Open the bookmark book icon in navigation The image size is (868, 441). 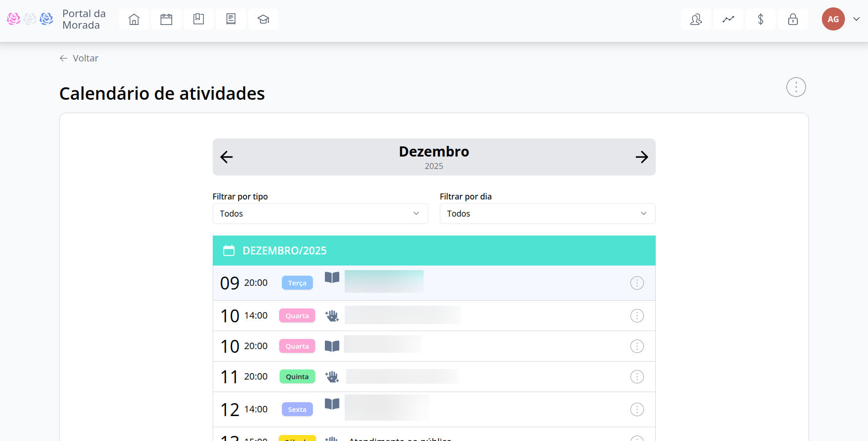tap(198, 19)
